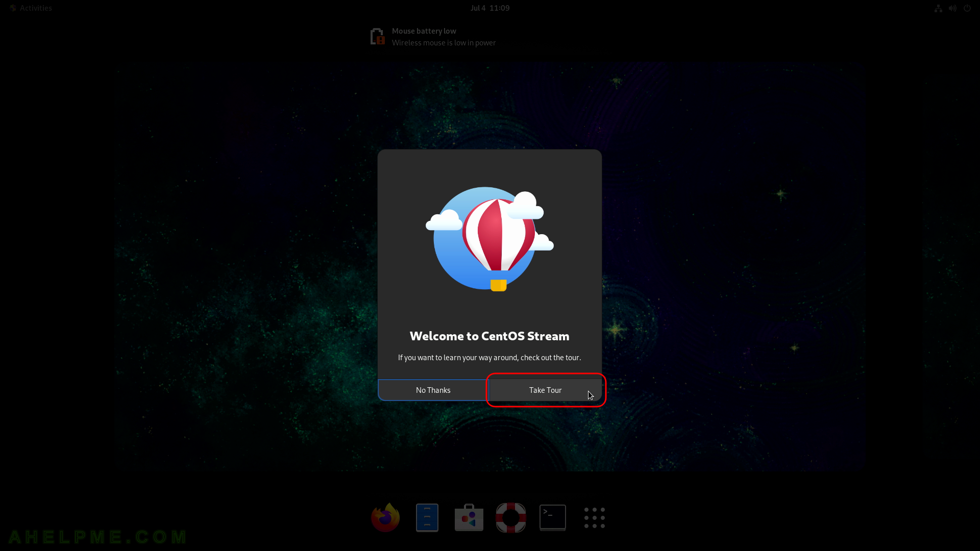
Task: Open the power menu icon
Action: pos(967,8)
